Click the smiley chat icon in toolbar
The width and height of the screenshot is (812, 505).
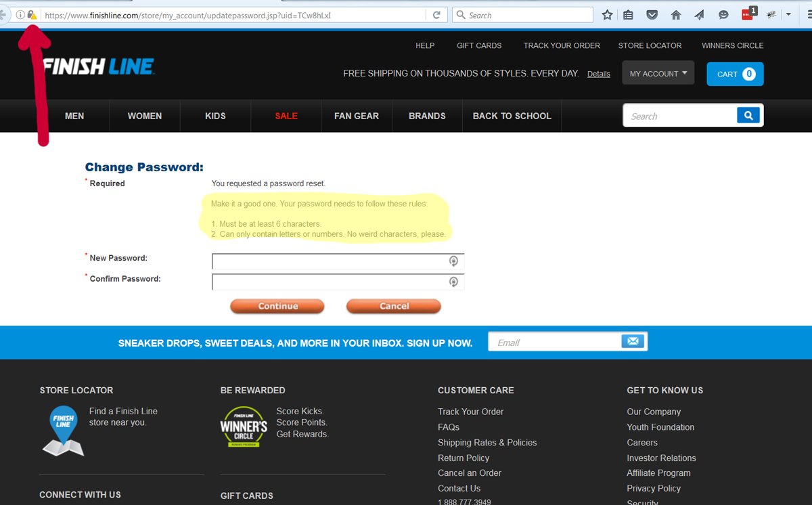pos(723,15)
